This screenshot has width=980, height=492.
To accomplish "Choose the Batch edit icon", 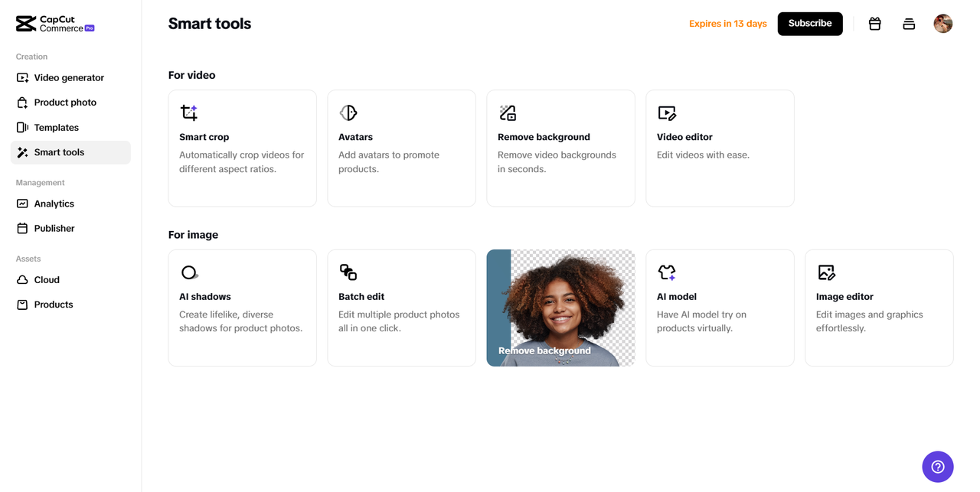I will (x=348, y=272).
